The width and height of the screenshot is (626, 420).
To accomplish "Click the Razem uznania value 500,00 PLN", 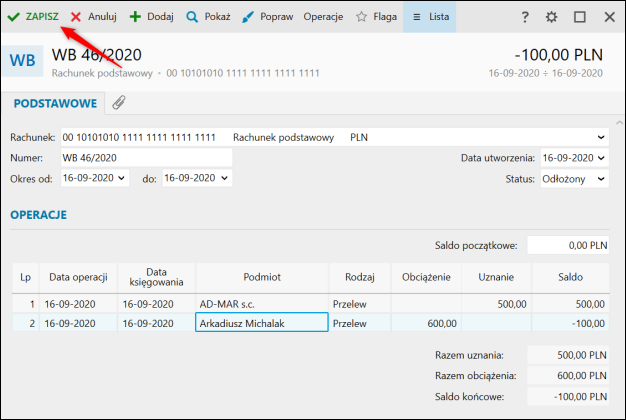I will (568, 355).
